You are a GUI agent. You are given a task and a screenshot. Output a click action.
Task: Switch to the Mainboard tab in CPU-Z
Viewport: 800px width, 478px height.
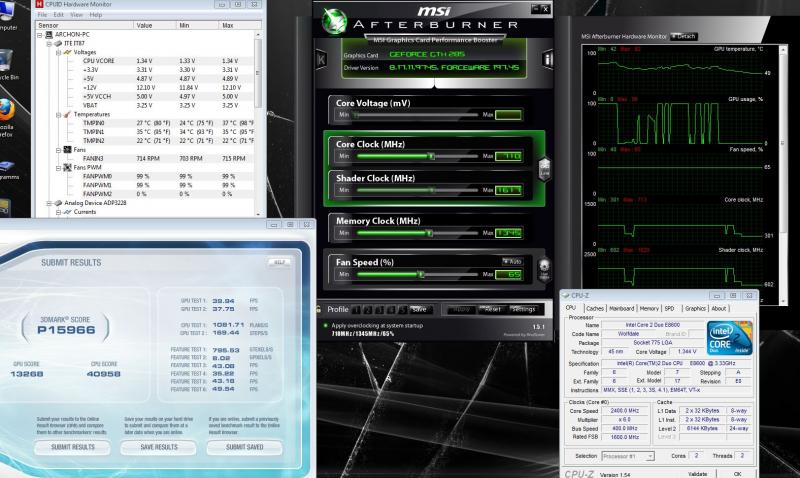(x=621, y=308)
